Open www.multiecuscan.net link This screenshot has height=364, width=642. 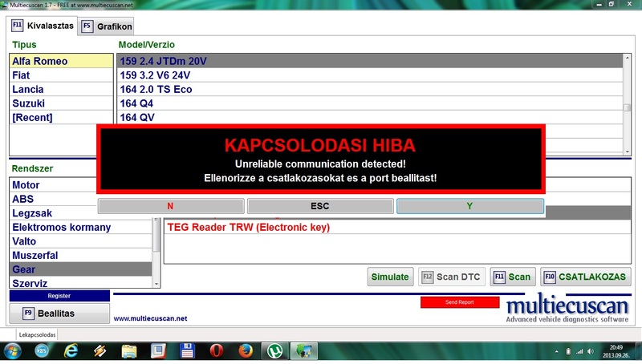(x=150, y=318)
